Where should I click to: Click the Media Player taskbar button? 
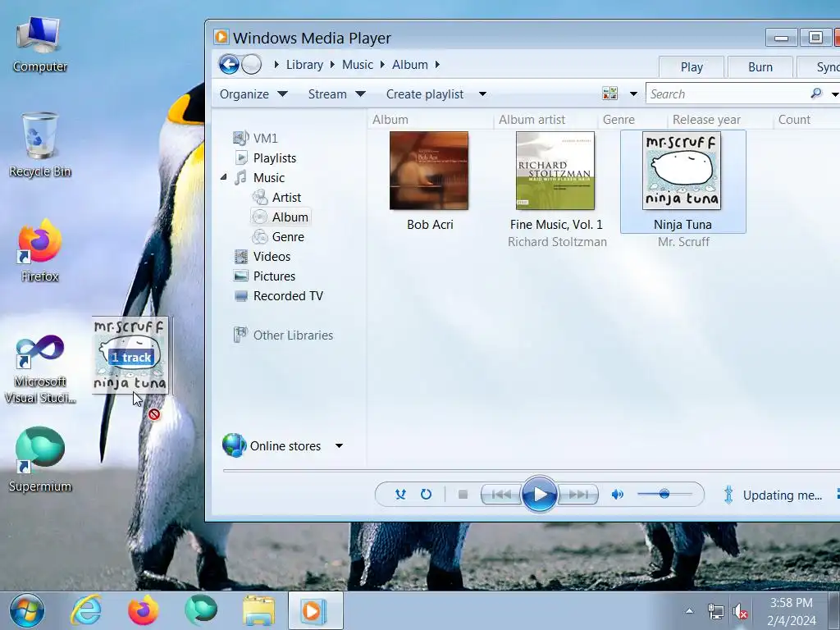[x=315, y=610]
